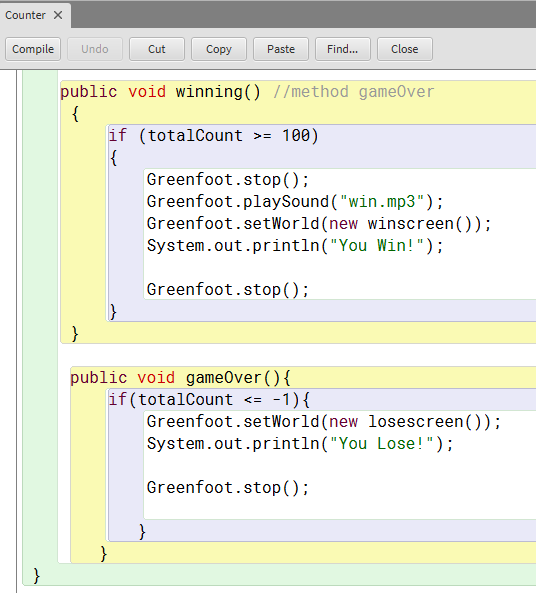Click the playSound "win.mp3" line
The image size is (536, 593).
coord(295,202)
